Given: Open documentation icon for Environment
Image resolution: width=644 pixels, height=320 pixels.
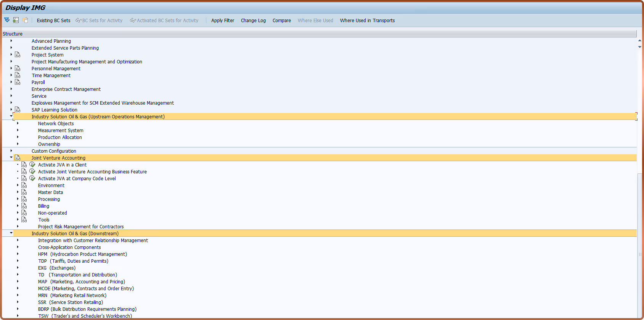Looking at the screenshot, I should point(24,186).
